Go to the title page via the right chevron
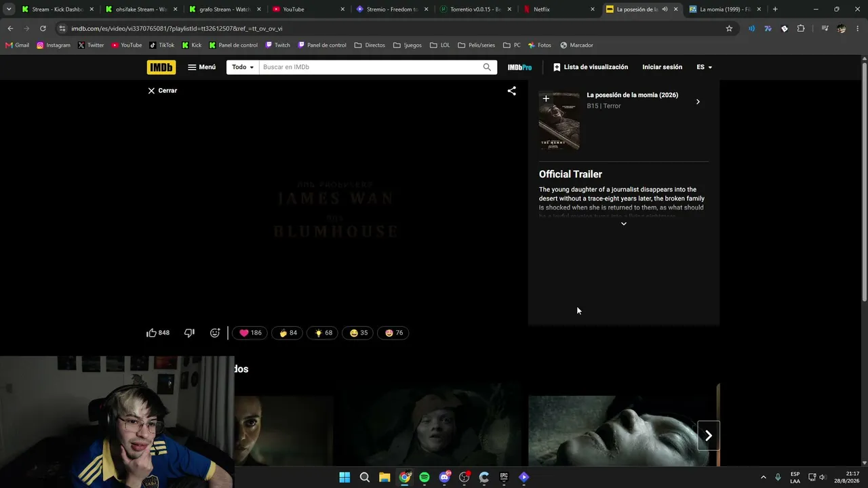This screenshot has width=868, height=488. pos(698,102)
